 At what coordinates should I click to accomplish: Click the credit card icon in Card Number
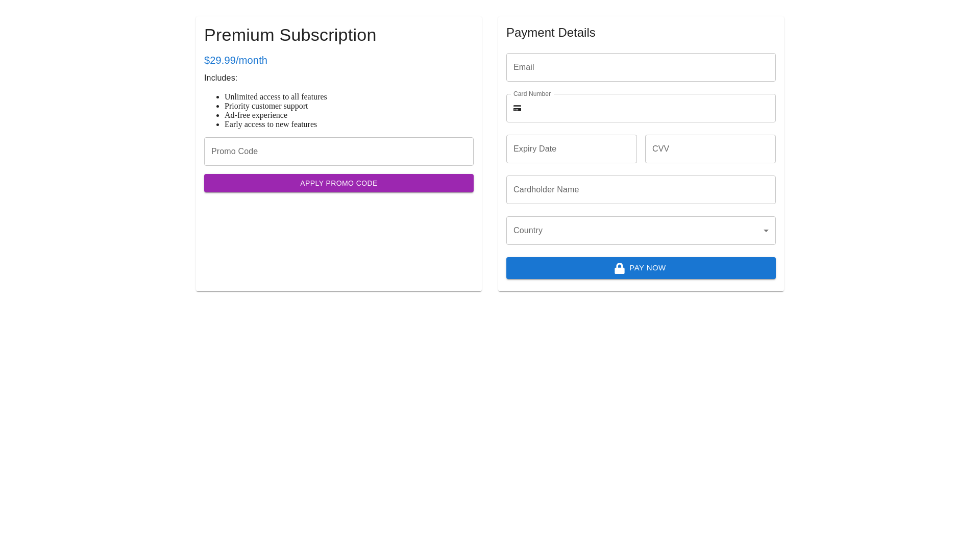tap(517, 108)
